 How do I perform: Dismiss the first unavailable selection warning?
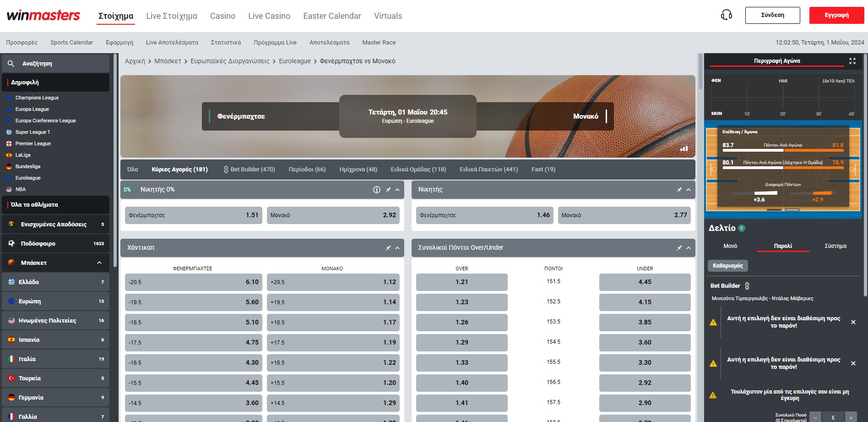point(853,322)
